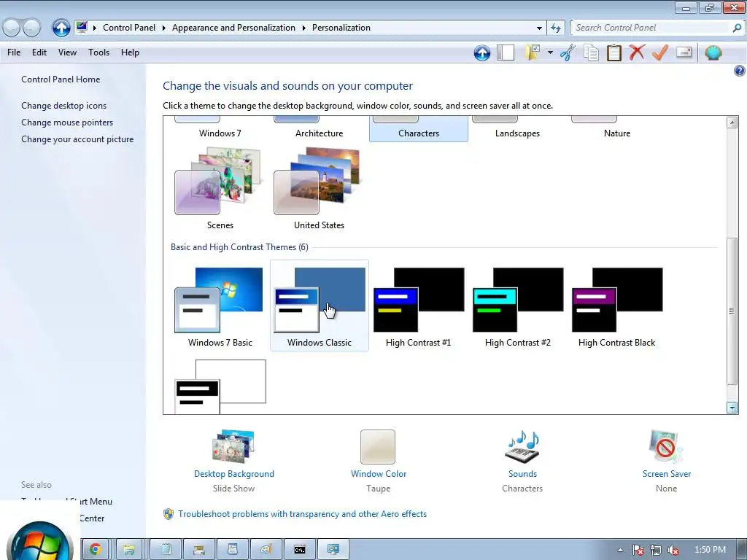Select the Scenes theme
This screenshot has width=747, height=560.
point(220,189)
